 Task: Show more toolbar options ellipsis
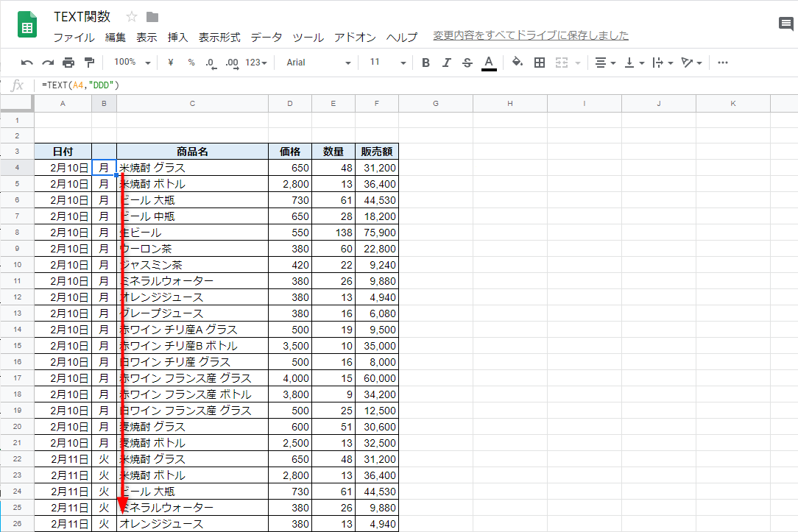[x=723, y=63]
